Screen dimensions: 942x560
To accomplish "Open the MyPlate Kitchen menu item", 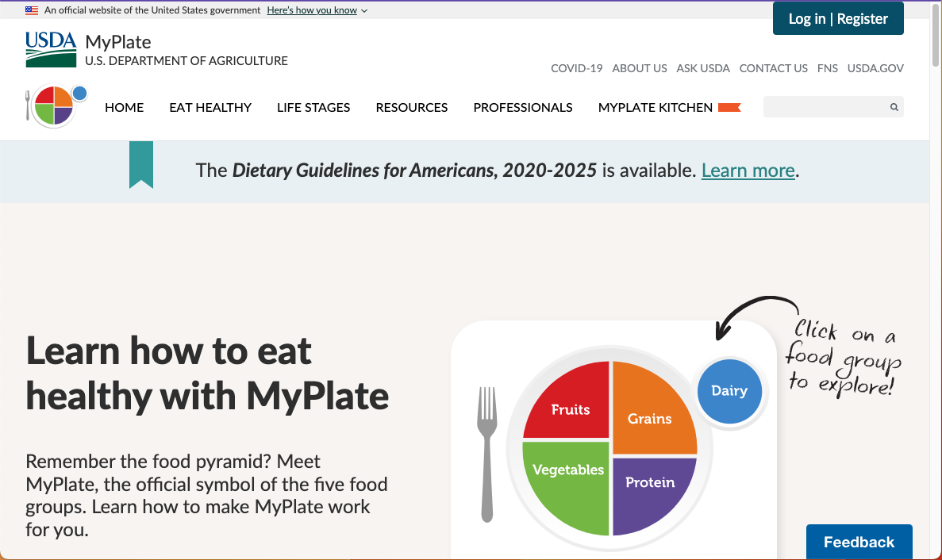I will pos(656,107).
